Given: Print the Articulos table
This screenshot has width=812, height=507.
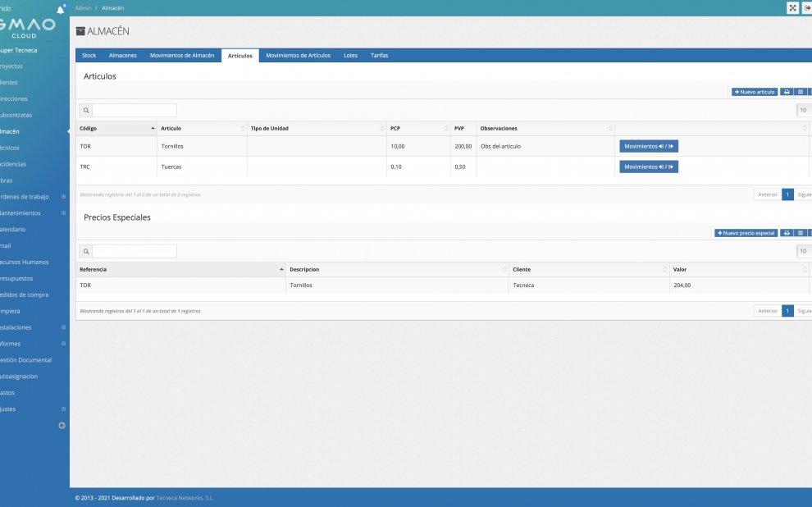Looking at the screenshot, I should click(786, 92).
